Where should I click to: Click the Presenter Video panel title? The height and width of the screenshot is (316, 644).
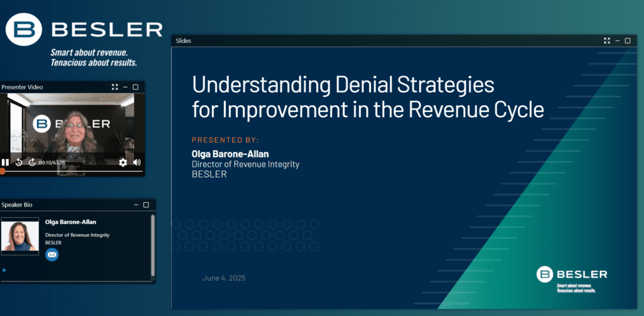coord(22,87)
